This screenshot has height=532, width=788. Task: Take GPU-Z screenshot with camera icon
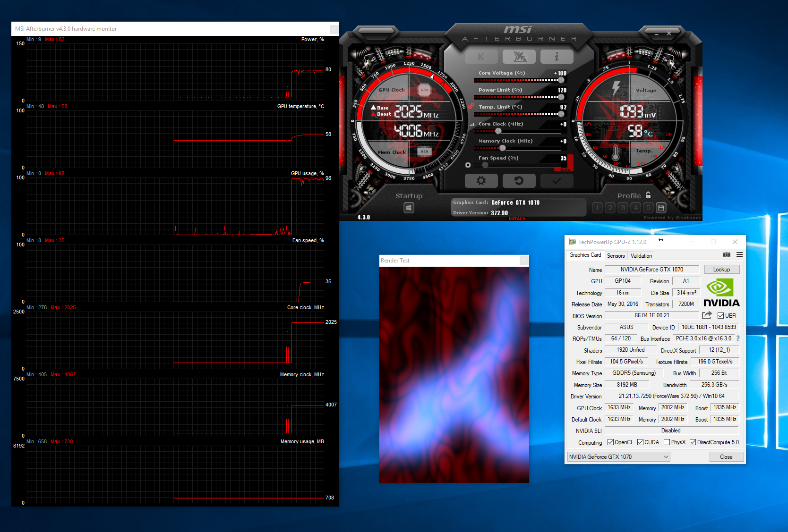[x=727, y=255]
